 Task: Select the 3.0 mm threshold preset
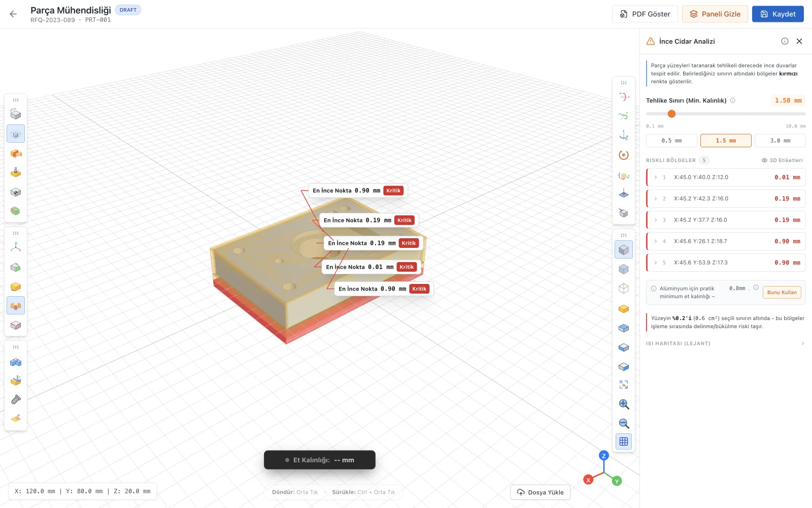point(780,141)
